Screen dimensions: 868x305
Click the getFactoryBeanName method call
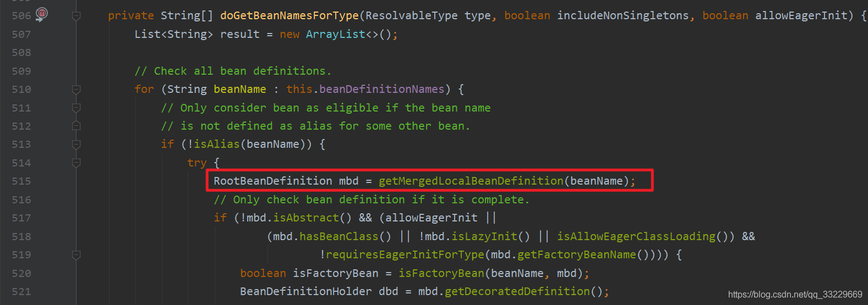point(577,254)
